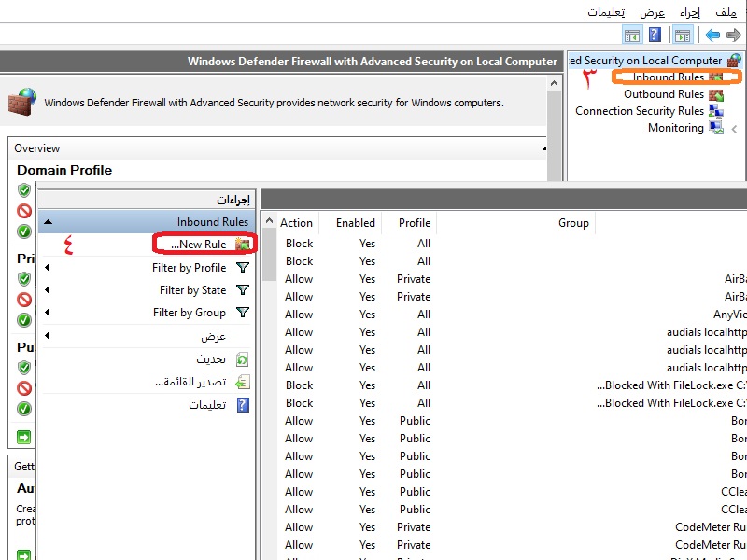Click the scroll up arrow of the overview pane

554,84
